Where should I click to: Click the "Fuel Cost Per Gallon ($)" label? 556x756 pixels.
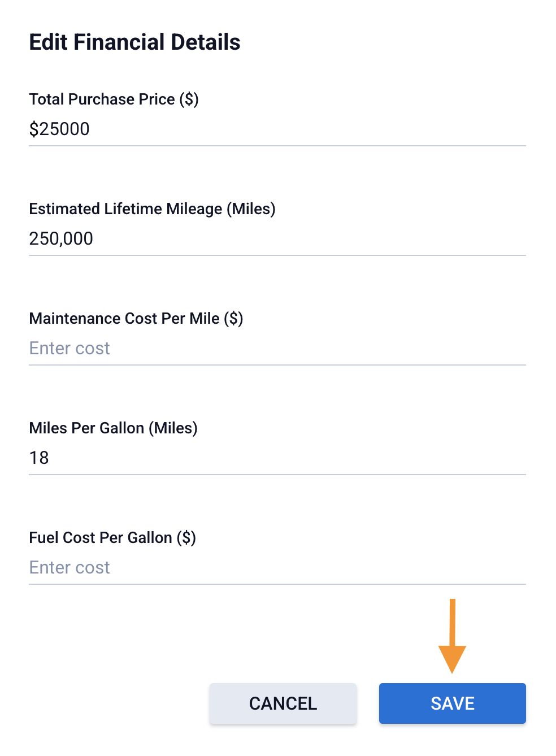pos(112,538)
